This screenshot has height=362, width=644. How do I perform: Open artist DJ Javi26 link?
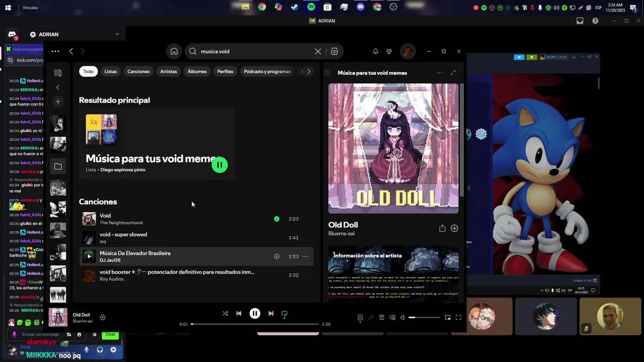point(110,260)
